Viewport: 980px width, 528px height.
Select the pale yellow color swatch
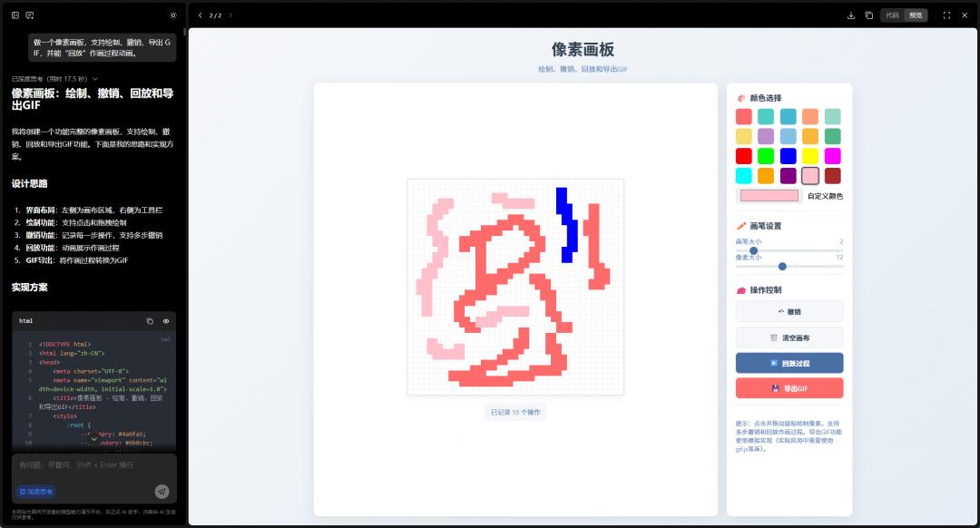coord(744,136)
